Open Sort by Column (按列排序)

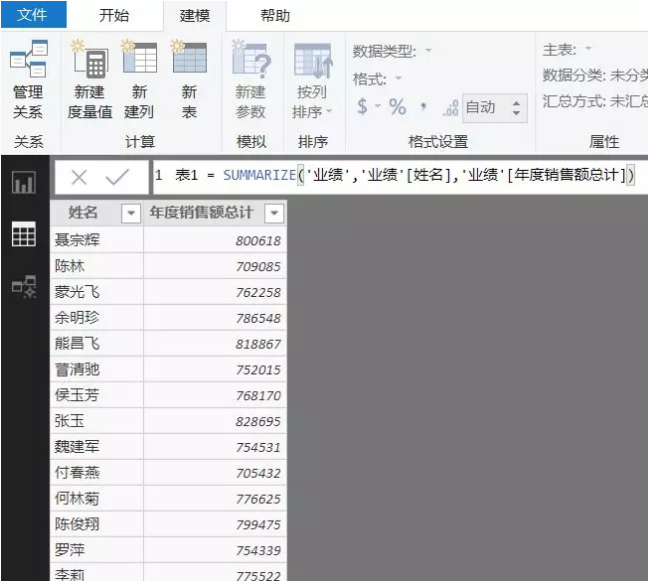(x=312, y=80)
